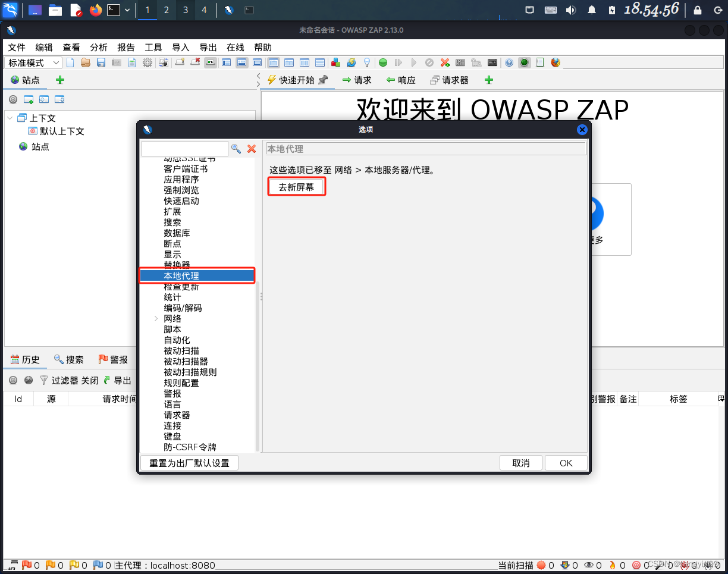Click the Open Session folder icon
The image size is (728, 574).
tap(86, 62)
